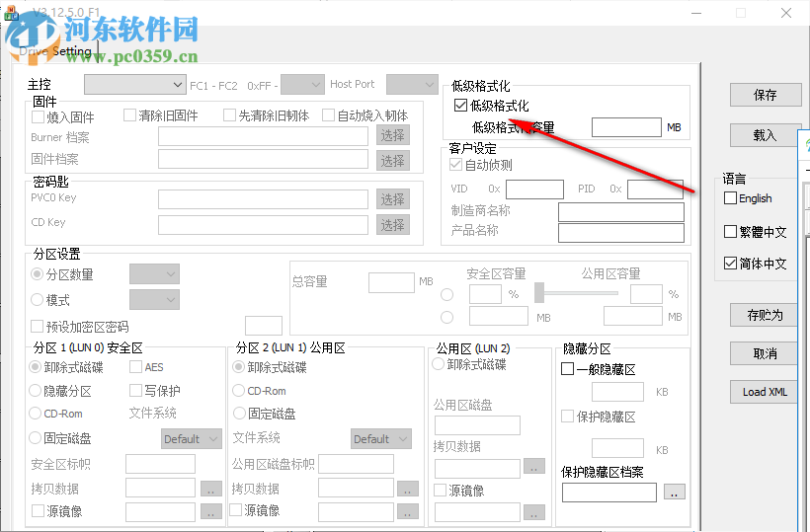Browse 拷贝数据 in 公用区 LUN 2
Screen dimensions: 810x532
[534, 466]
